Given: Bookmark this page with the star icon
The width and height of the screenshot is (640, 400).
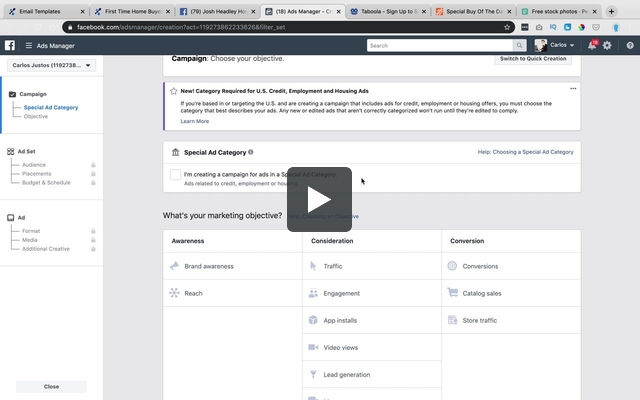Looking at the screenshot, I should (507, 27).
